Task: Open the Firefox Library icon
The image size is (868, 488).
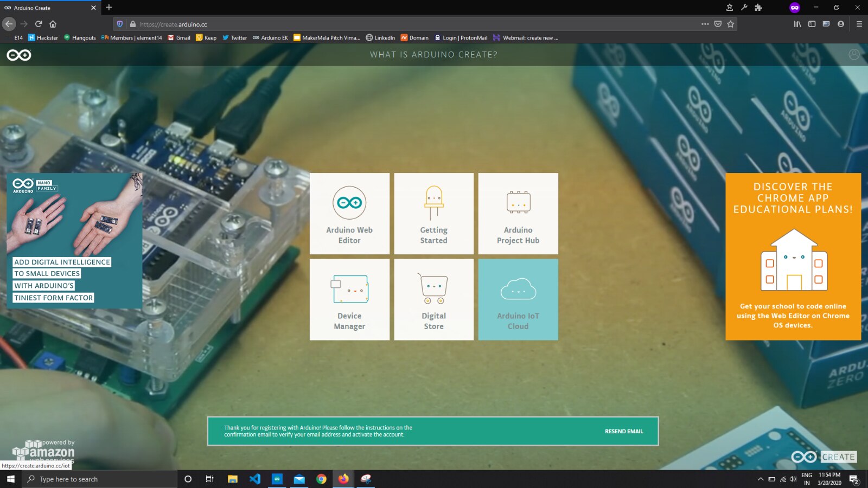Action: tap(797, 24)
